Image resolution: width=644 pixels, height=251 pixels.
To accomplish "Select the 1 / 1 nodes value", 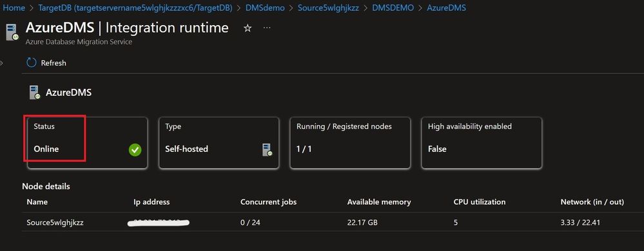I will (x=304, y=149).
